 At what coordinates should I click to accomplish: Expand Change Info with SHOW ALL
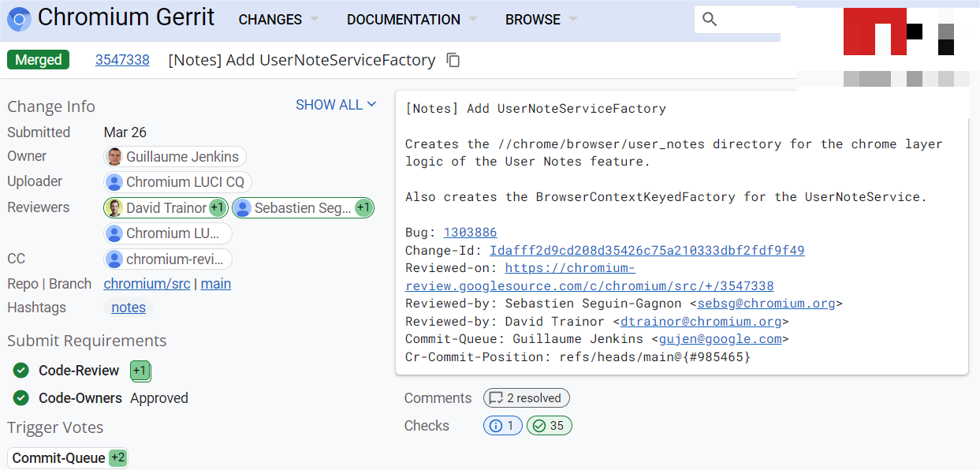point(336,105)
